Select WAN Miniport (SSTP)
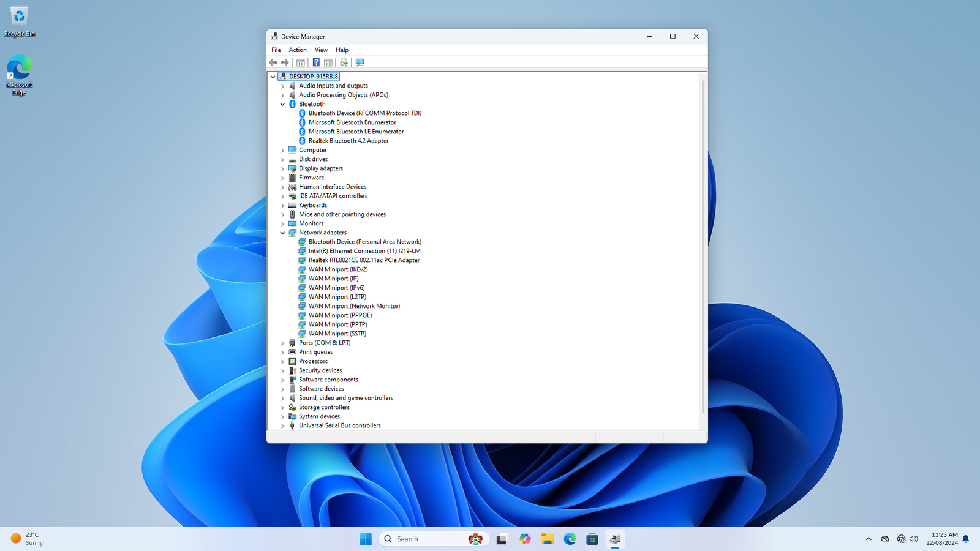 point(337,334)
